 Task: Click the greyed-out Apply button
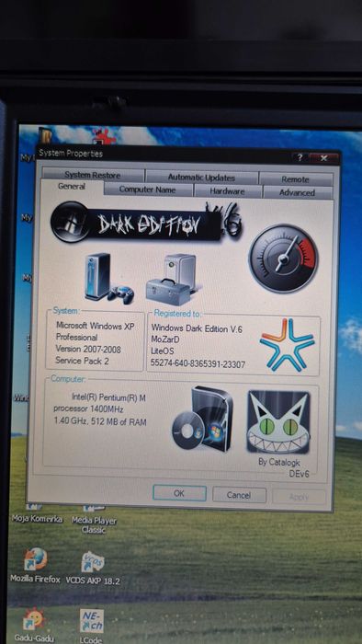point(299,497)
